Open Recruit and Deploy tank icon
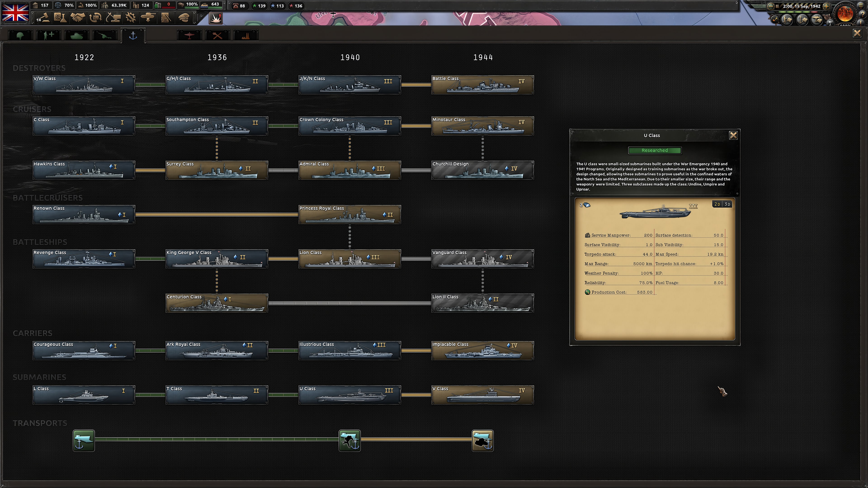This screenshot has width=868, height=488. pos(148,18)
